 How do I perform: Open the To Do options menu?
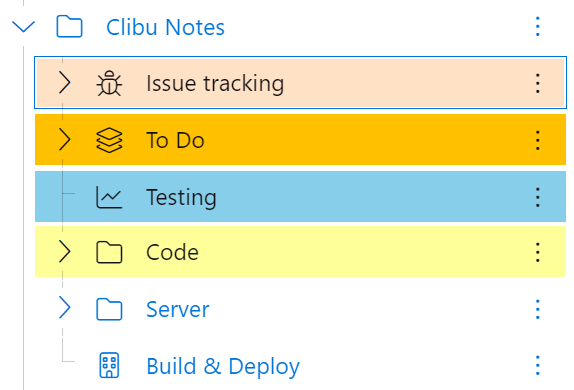tap(537, 140)
